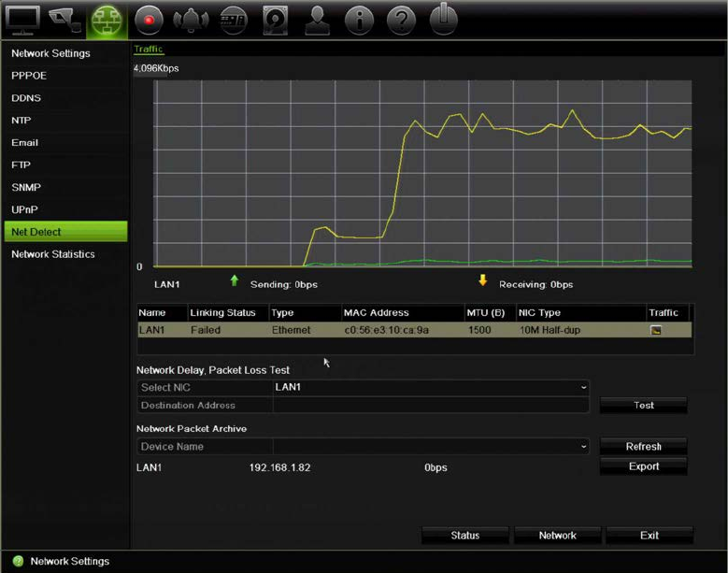
Task: Click the MAC address c0:56:e3:10:ca:9a
Action: 387,330
